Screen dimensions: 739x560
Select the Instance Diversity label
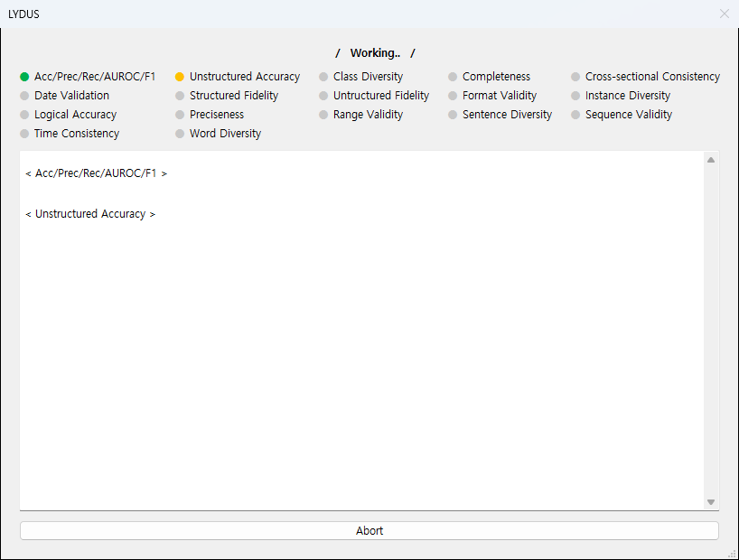(628, 95)
